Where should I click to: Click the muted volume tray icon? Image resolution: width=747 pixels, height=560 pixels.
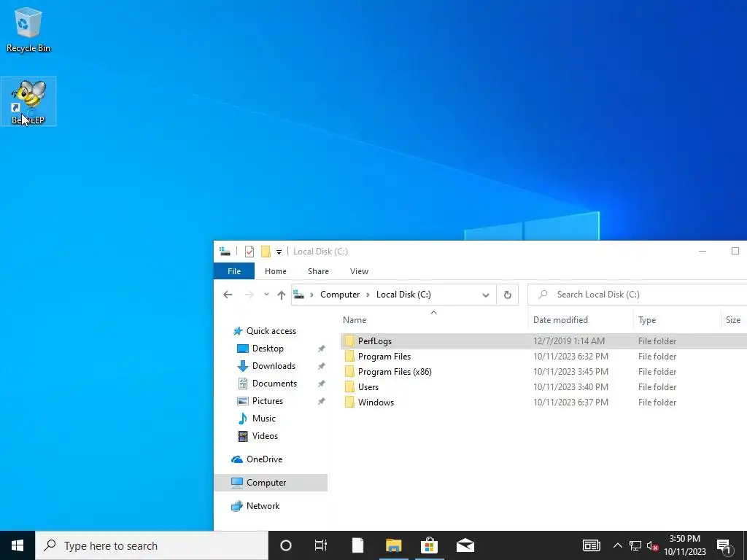pos(652,546)
